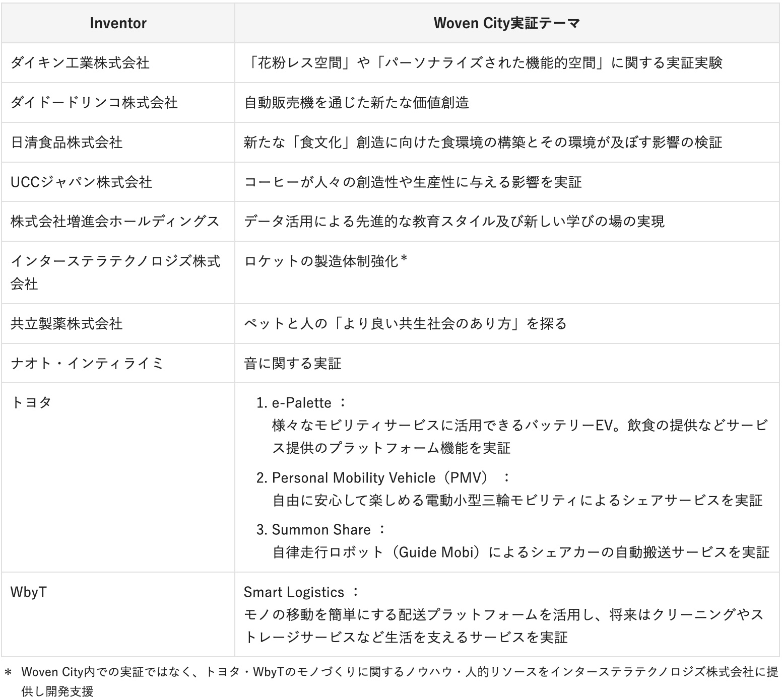Click the Woven City実証テーマ column header
782x700 pixels.
[x=506, y=23]
